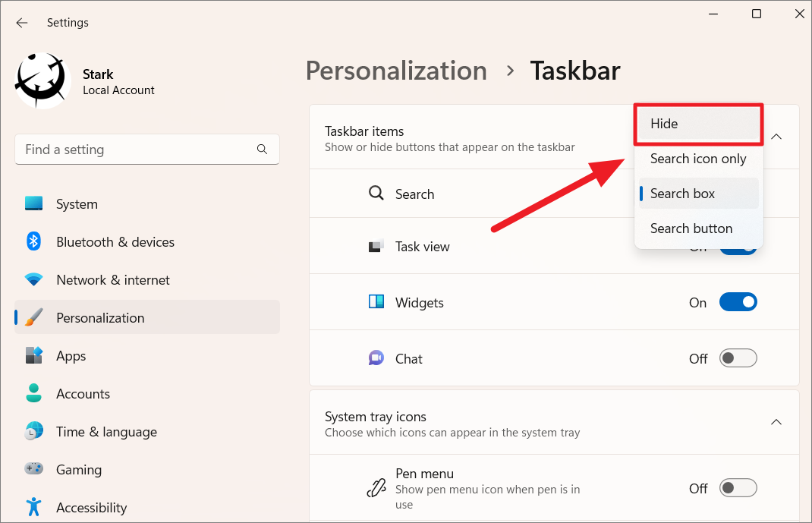Click the pen icon next to Pen menu
The height and width of the screenshot is (523, 812).
[x=376, y=488]
